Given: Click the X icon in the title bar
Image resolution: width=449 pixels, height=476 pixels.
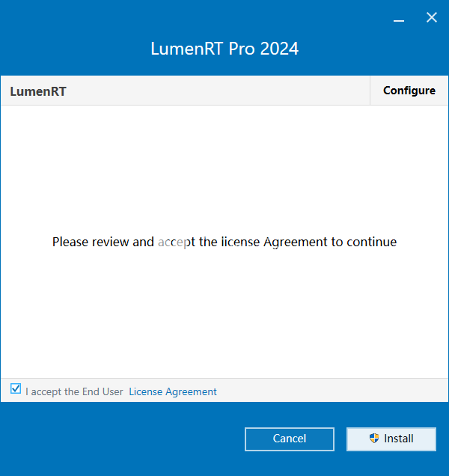Looking at the screenshot, I should pyautogui.click(x=431, y=18).
